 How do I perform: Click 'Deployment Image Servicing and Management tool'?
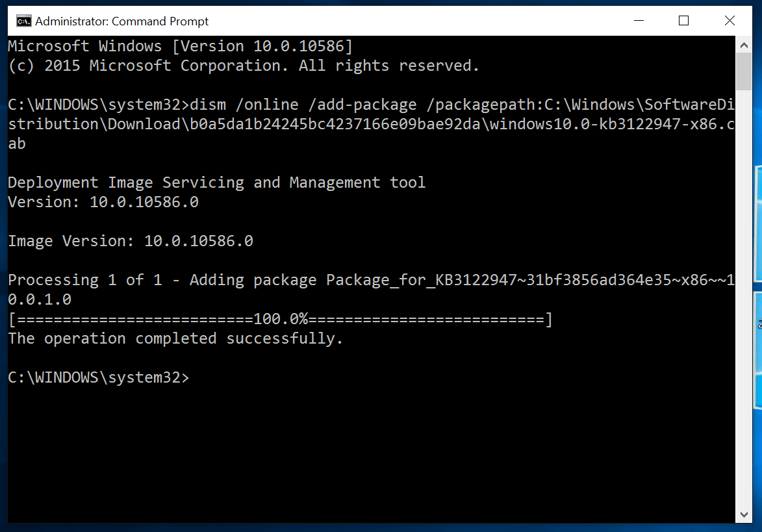point(216,183)
